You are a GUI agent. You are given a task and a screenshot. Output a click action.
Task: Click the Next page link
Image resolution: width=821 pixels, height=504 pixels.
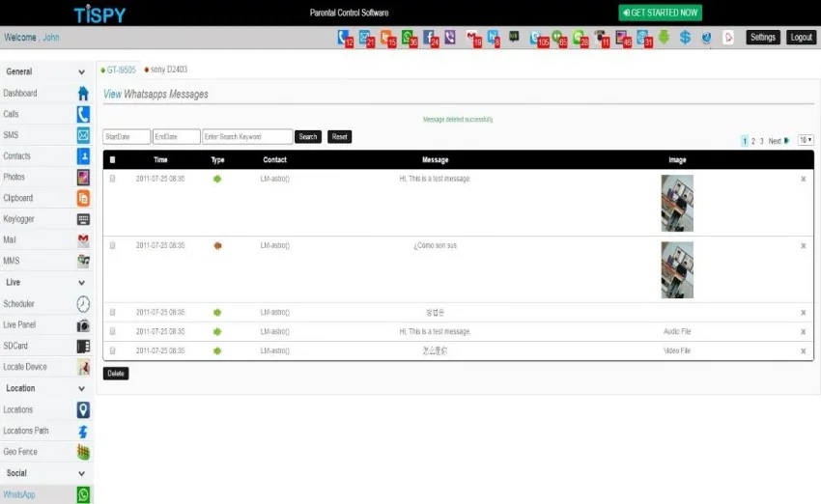[779, 141]
